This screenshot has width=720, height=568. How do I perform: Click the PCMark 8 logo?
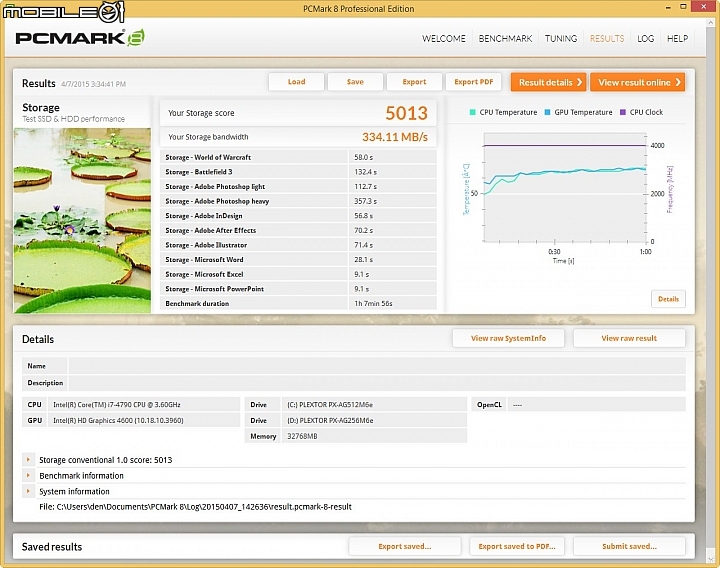(x=80, y=38)
